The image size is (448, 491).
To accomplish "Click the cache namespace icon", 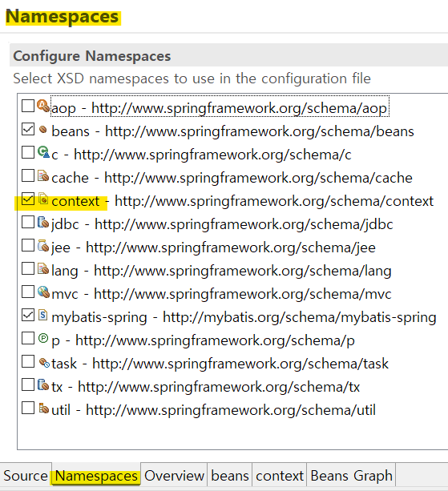I will click(x=43, y=175).
